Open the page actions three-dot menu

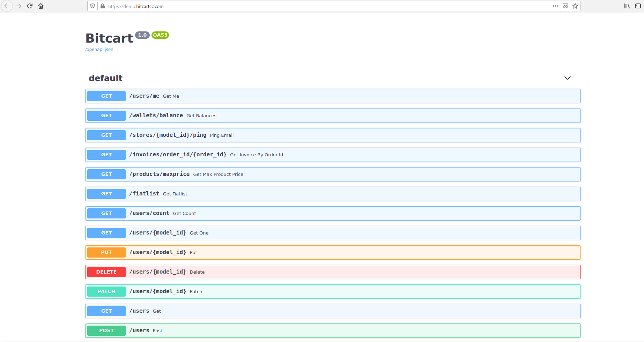tap(556, 6)
